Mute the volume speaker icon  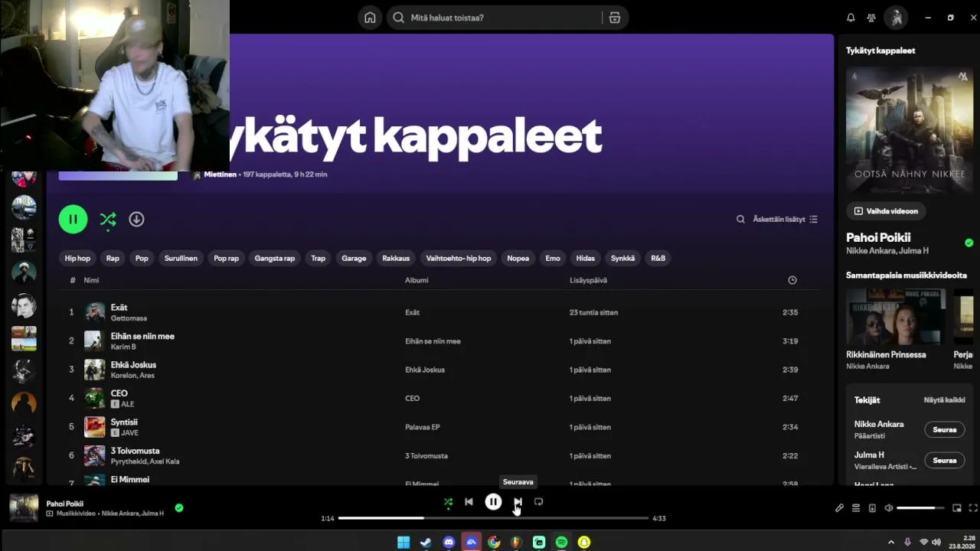tap(888, 508)
